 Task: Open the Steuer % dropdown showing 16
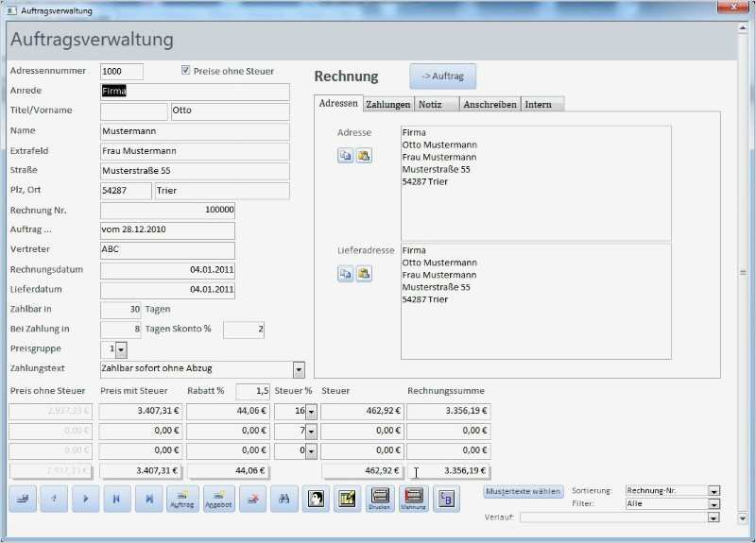(312, 412)
